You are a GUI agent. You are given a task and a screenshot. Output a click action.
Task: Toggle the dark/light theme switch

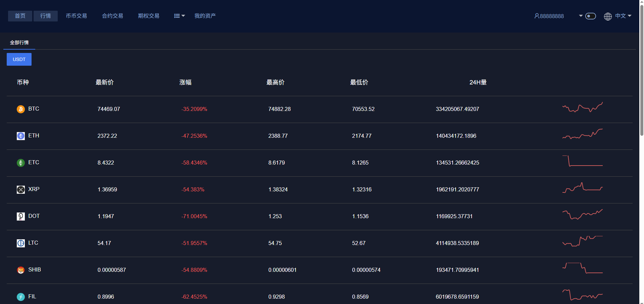coord(591,16)
